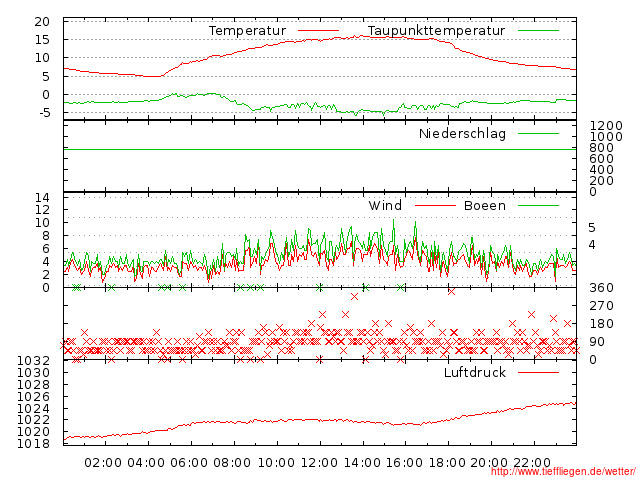Image resolution: width=640 pixels, height=480 pixels.
Task: Click the Wind legend label
Action: tap(385, 206)
